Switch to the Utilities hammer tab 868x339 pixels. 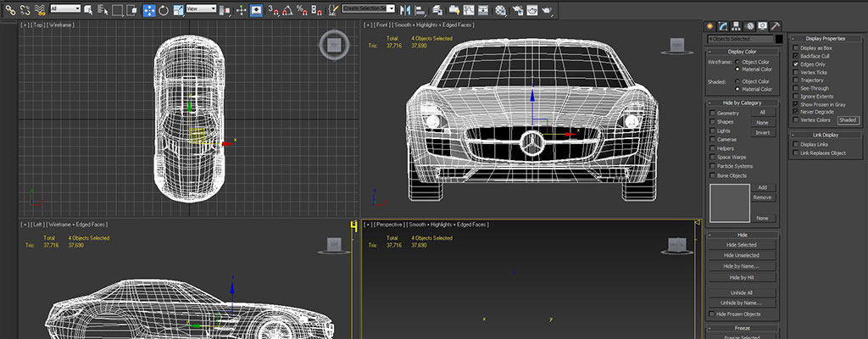coord(776,26)
